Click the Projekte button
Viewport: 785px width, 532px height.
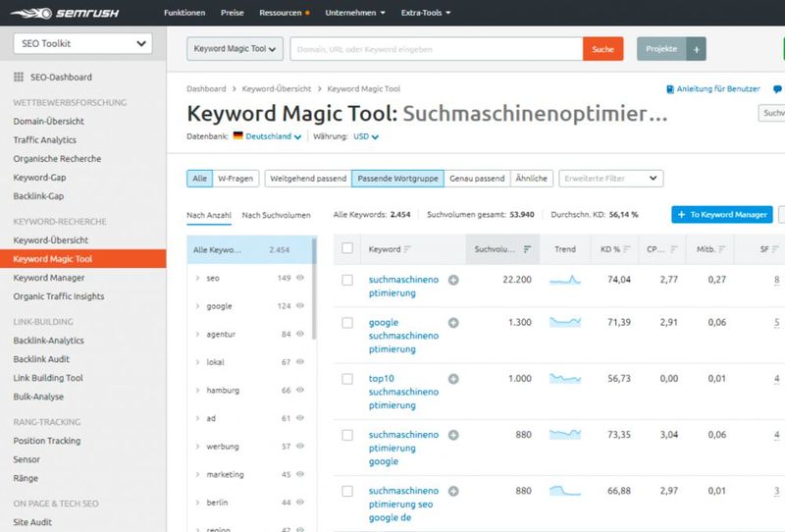(661, 49)
